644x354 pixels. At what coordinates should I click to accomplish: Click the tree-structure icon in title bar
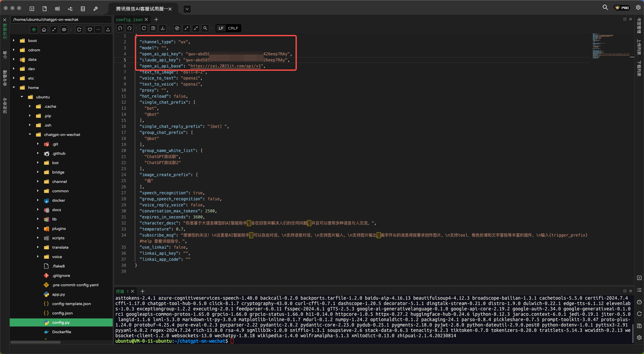(x=70, y=9)
